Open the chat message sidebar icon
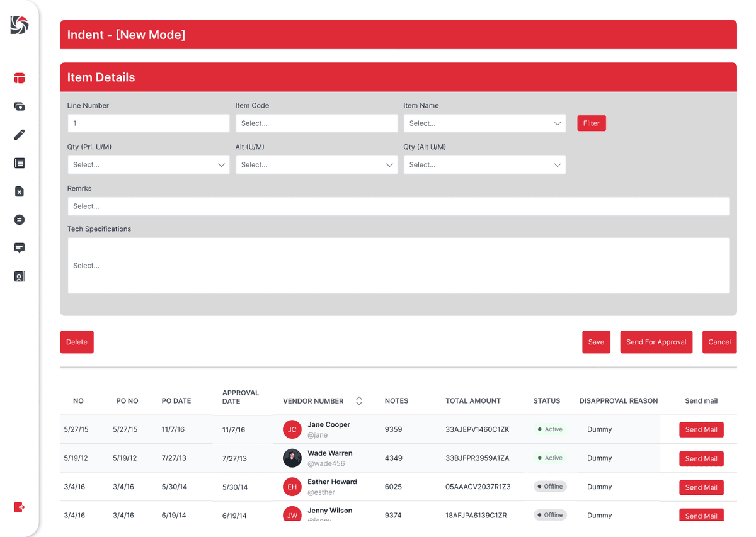The height and width of the screenshot is (537, 756). pyautogui.click(x=20, y=248)
